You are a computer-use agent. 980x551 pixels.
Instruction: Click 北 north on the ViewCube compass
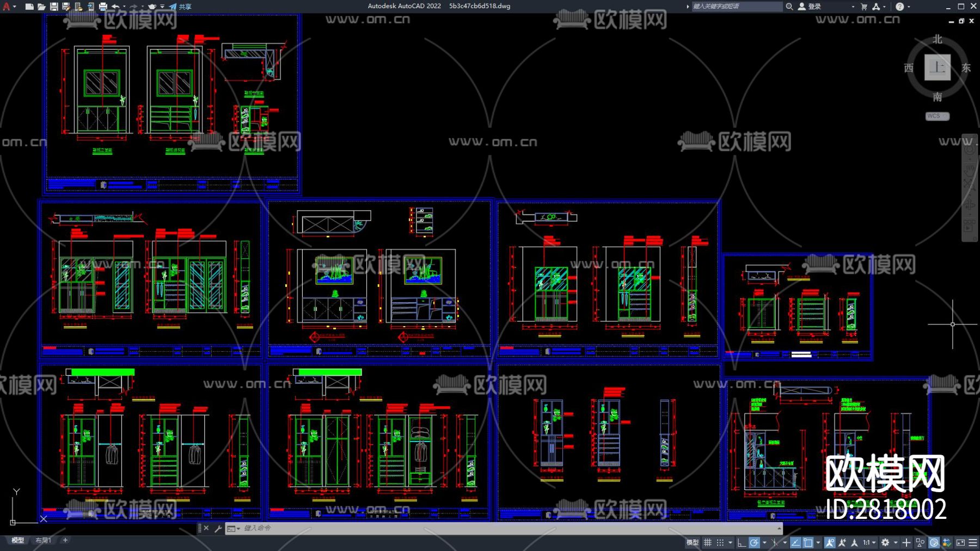937,39
